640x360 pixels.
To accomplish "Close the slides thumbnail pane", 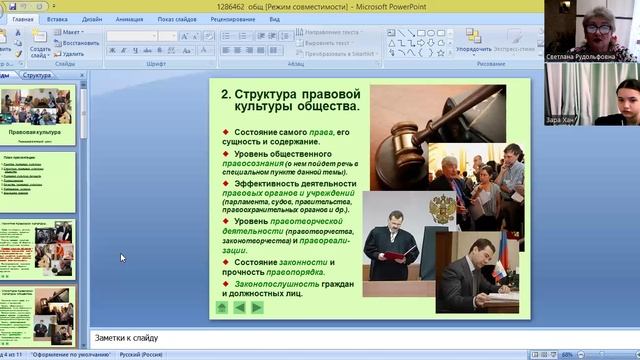I will (82, 75).
